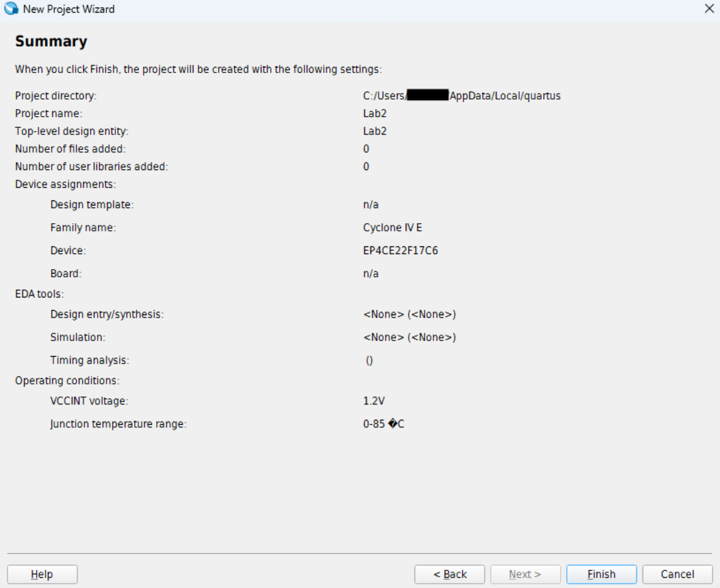
Task: Click 'Number of files added:' label
Action: 71,149
